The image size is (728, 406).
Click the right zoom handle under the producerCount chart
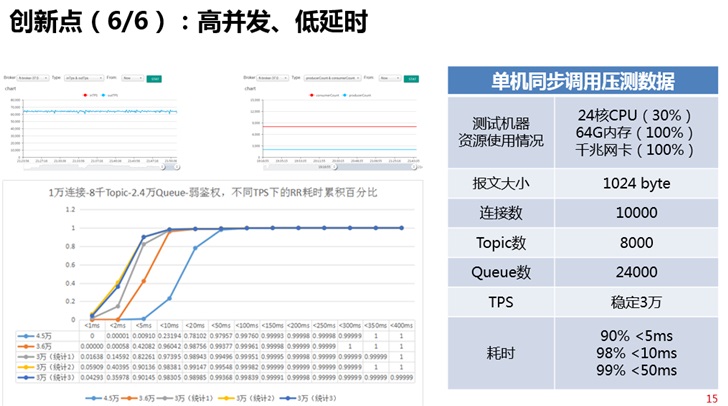tap(414, 167)
